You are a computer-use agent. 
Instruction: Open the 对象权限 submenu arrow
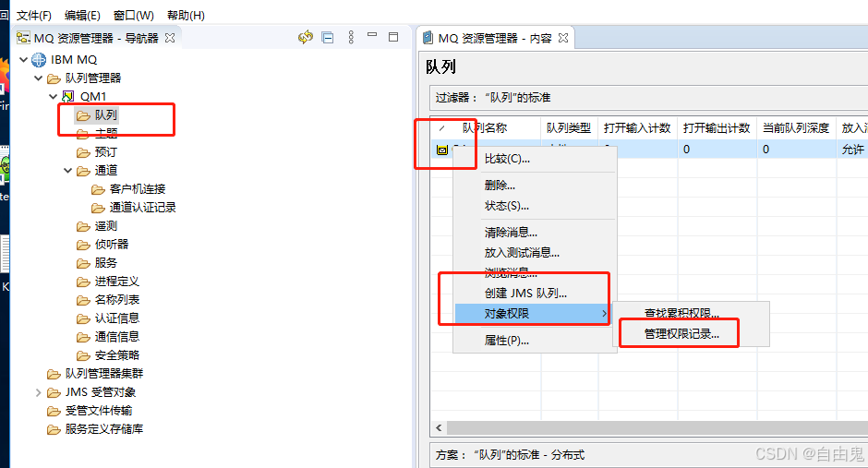pyautogui.click(x=604, y=314)
